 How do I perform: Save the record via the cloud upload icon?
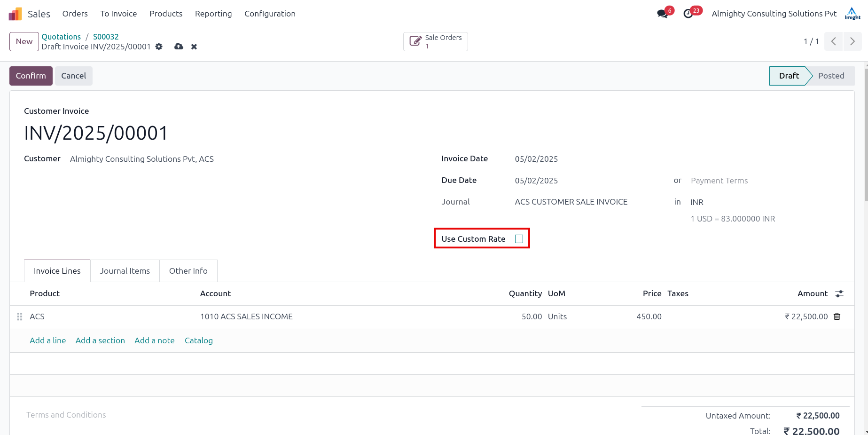[178, 47]
